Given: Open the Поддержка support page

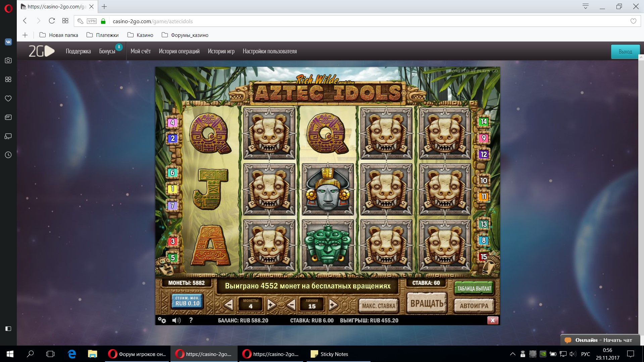Looking at the screenshot, I should click(x=78, y=51).
